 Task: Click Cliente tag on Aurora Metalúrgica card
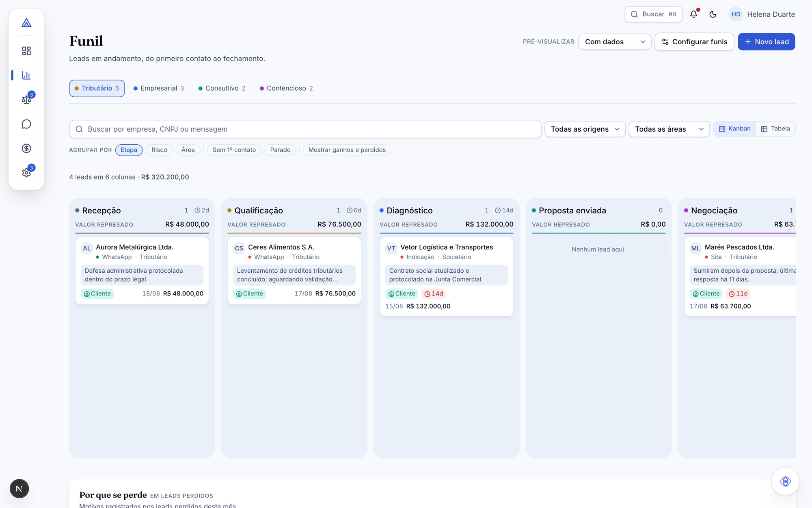[x=97, y=294]
